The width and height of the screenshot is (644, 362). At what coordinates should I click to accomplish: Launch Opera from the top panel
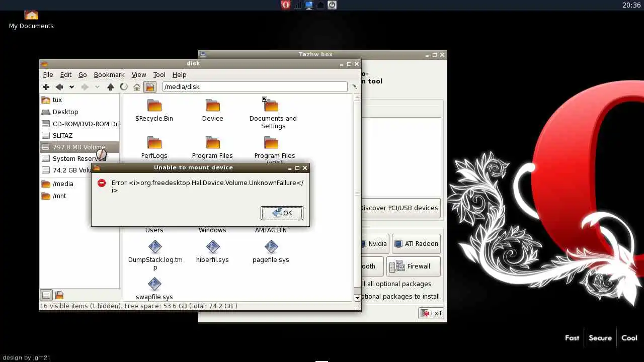click(x=285, y=5)
